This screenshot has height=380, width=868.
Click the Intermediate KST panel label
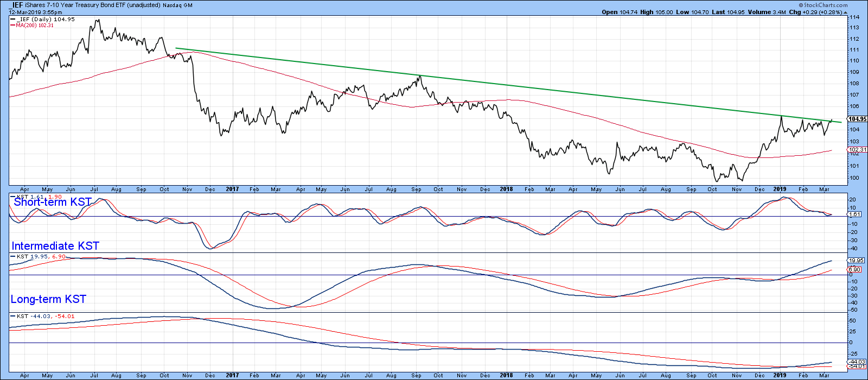(x=55, y=246)
